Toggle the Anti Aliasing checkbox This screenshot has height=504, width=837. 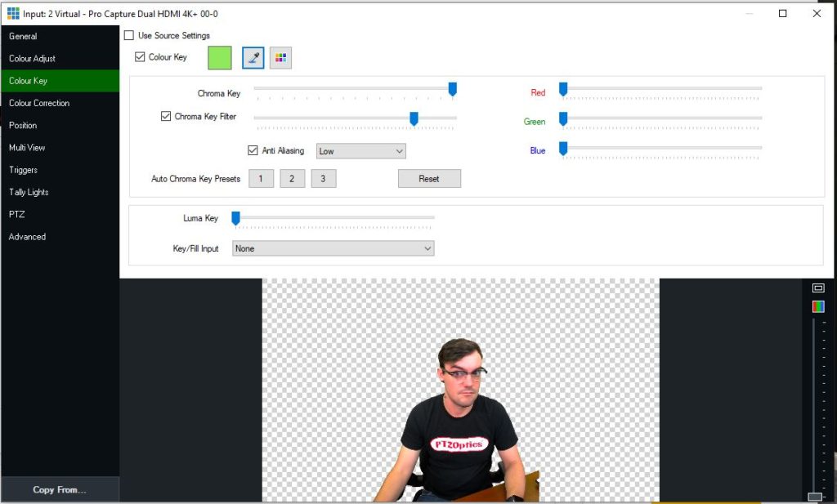(x=253, y=150)
